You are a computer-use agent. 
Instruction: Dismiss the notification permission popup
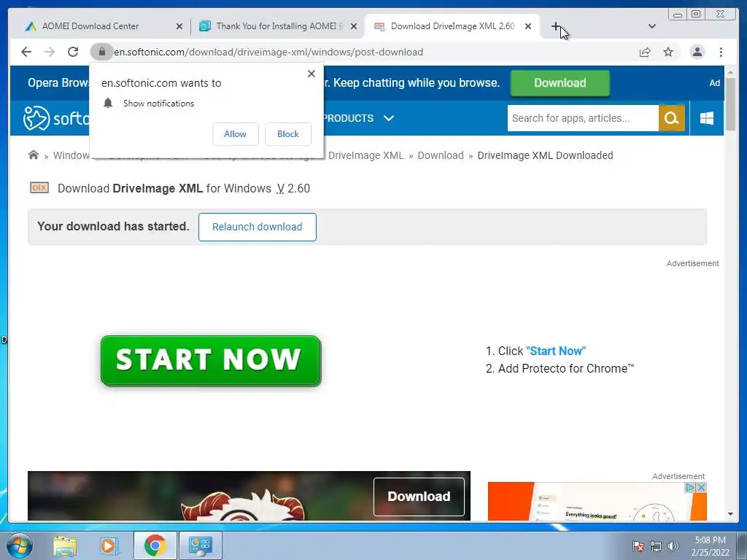click(x=311, y=74)
